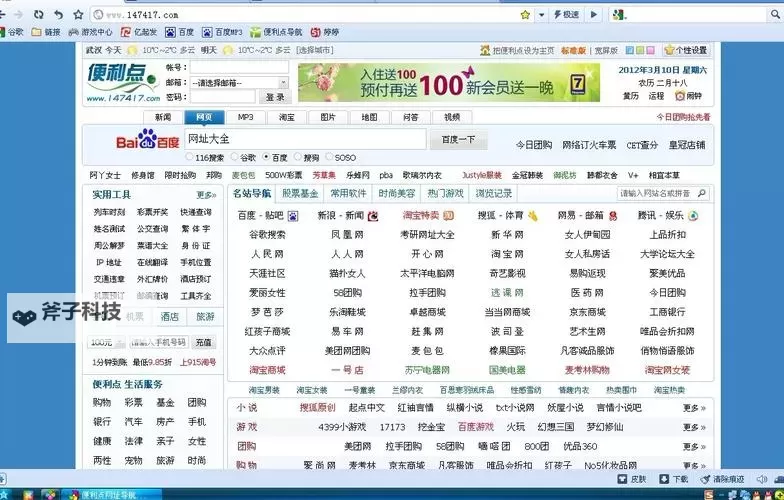Select the pink theme color swatch
The image size is (784, 500).
pyautogui.click(x=650, y=50)
